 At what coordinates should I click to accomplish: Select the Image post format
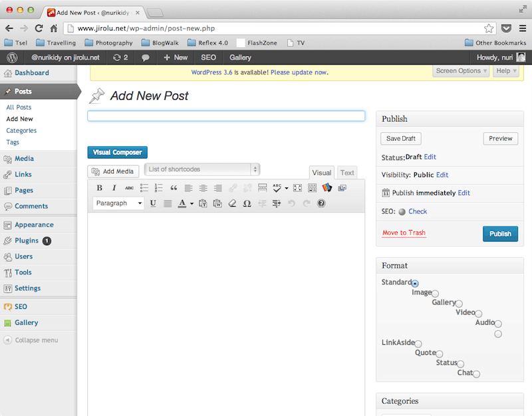coord(435,293)
